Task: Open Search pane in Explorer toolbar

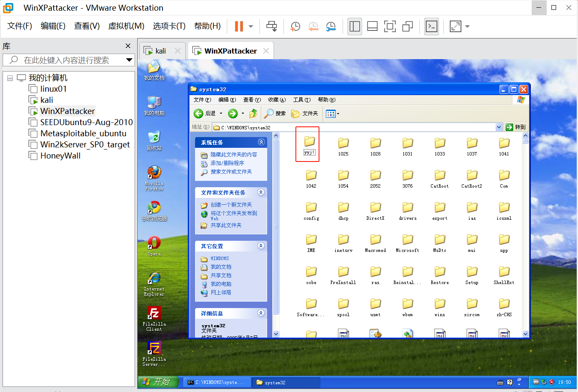Action: click(275, 114)
